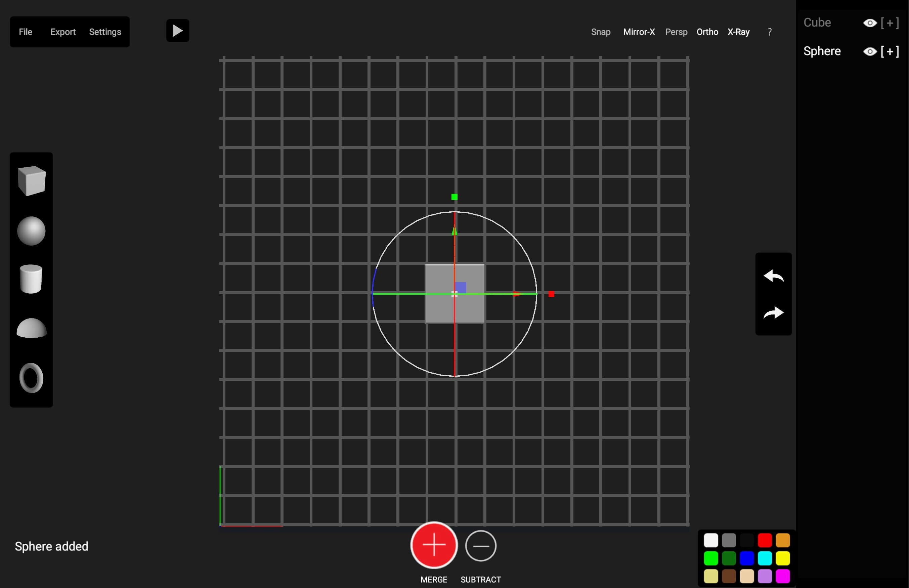
Task: Toggle Snap mode
Action: pos(601,32)
